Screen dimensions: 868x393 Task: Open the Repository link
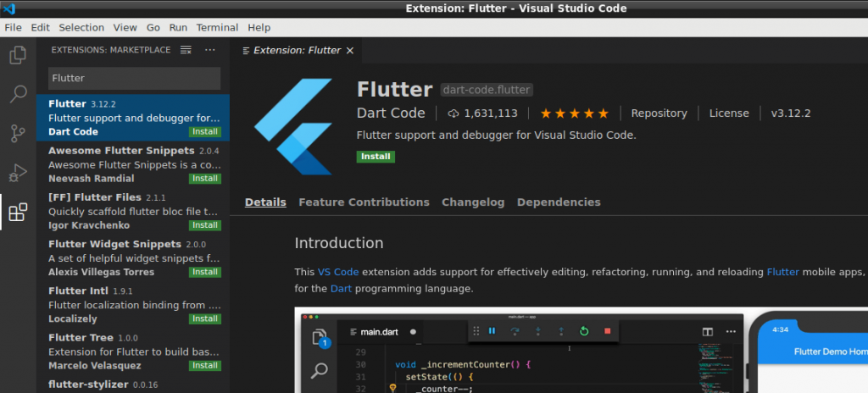[659, 113]
